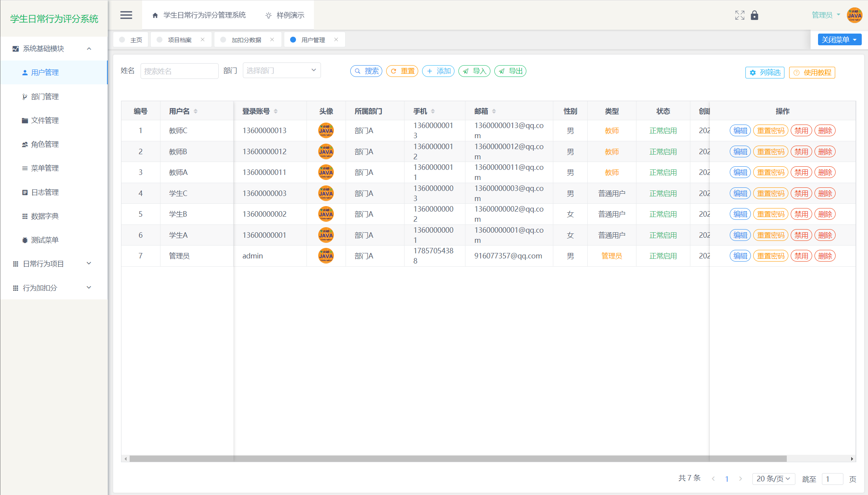The width and height of the screenshot is (868, 495).
Task: Go to next page arrow in pagination
Action: (740, 479)
